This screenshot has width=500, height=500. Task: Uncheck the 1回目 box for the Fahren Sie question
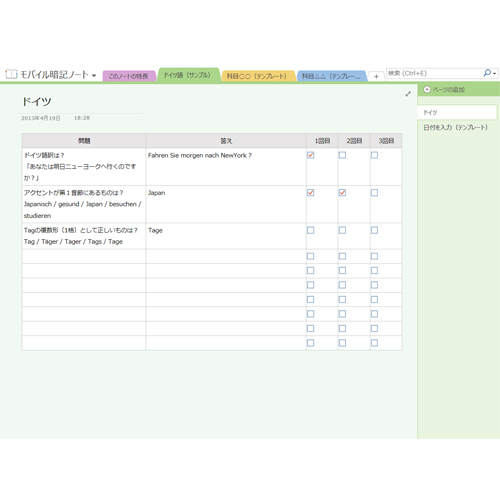tap(310, 155)
